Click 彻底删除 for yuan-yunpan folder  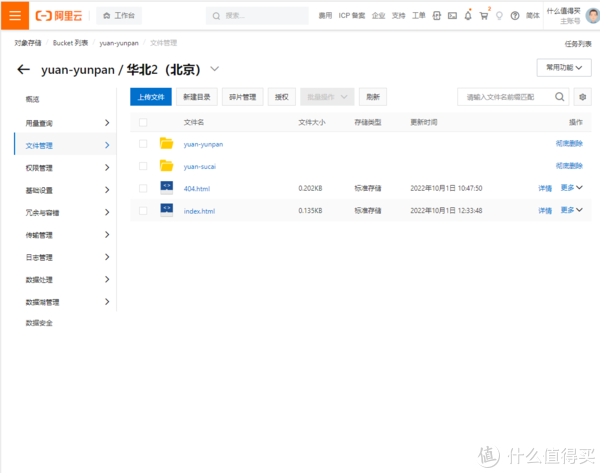(x=569, y=144)
